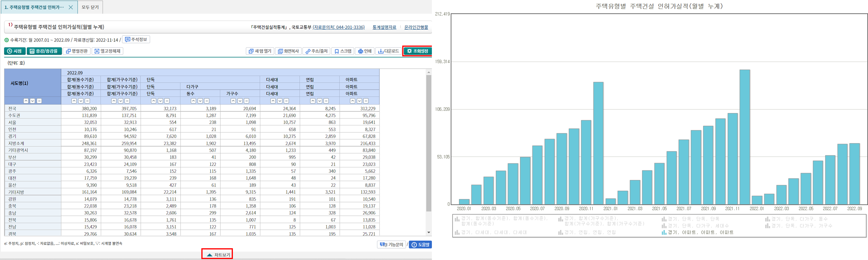Sort 단독 column descending

click(160, 101)
